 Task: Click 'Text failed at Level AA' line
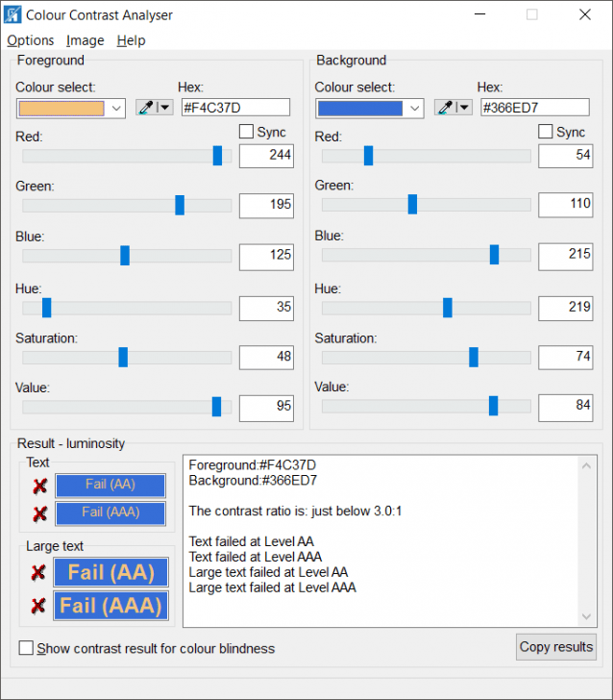(251, 541)
